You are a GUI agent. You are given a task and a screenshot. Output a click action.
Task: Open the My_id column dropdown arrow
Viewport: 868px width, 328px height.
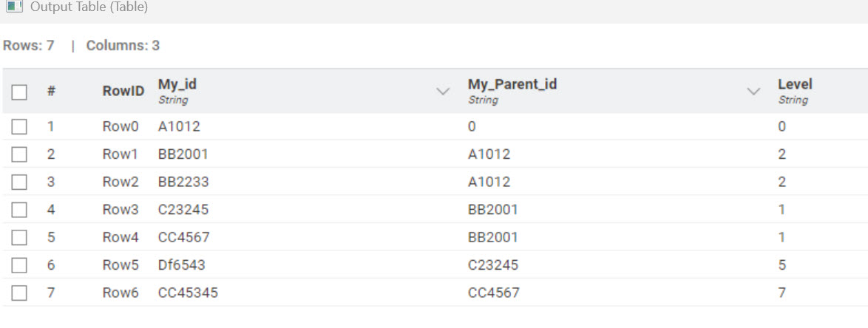[444, 92]
